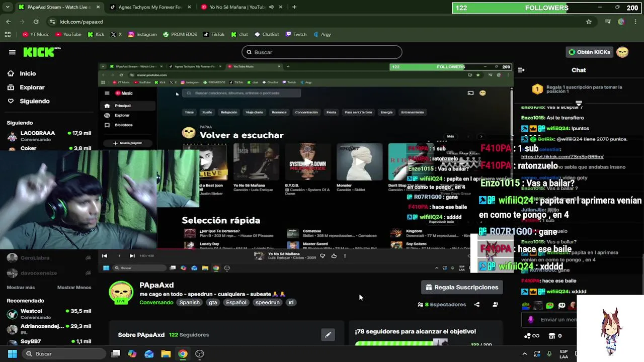Viewport: 644px width, 362px height.
Task: Reload the page
Action: [x=36, y=22]
